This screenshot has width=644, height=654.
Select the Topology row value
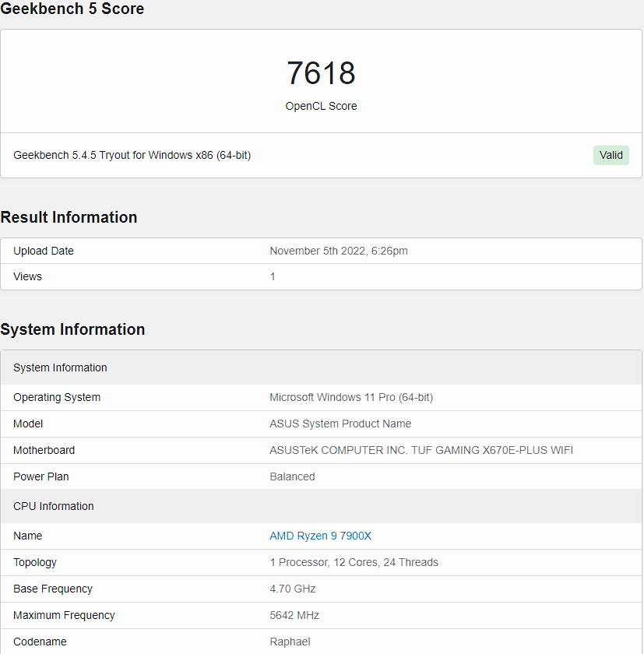click(x=354, y=562)
